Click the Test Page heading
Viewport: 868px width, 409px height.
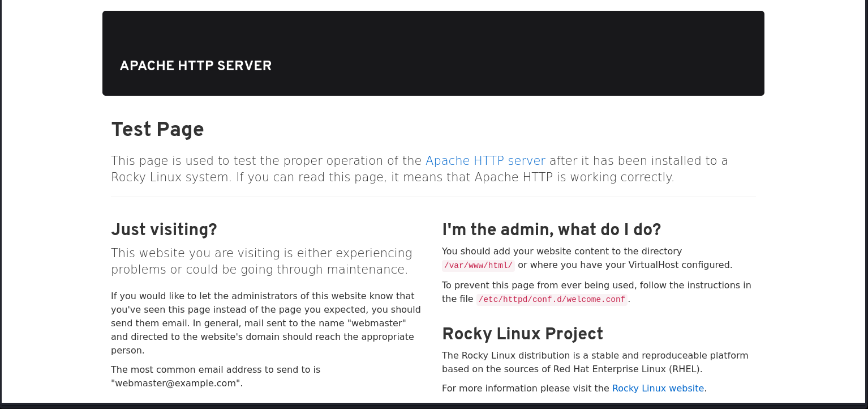point(157,130)
